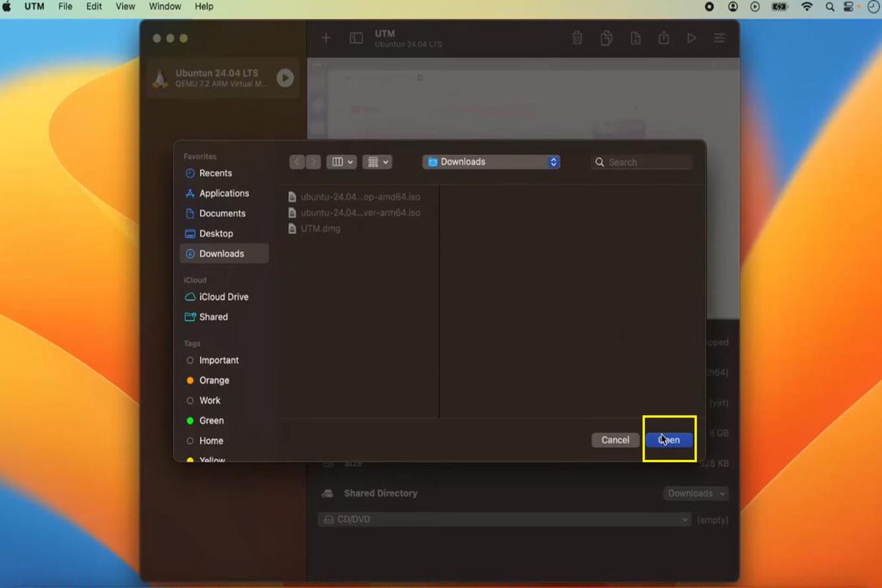The width and height of the screenshot is (882, 588).
Task: Open the Apple menu
Action: [x=7, y=7]
